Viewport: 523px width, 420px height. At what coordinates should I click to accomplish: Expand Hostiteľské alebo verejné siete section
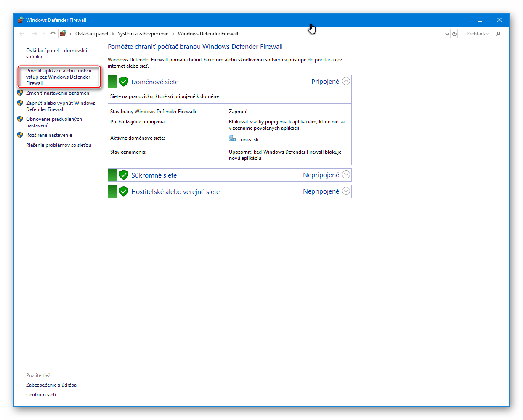click(346, 191)
